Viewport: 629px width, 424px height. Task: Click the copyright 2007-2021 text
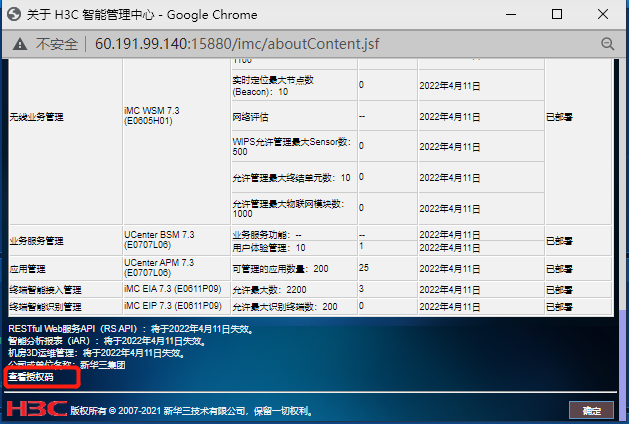pos(192,411)
